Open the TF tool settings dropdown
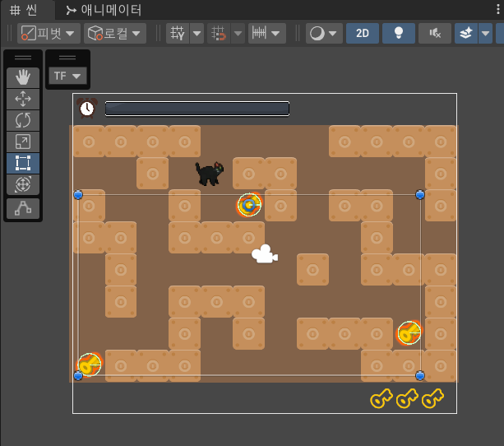The width and height of the screenshot is (504, 446). 67,76
